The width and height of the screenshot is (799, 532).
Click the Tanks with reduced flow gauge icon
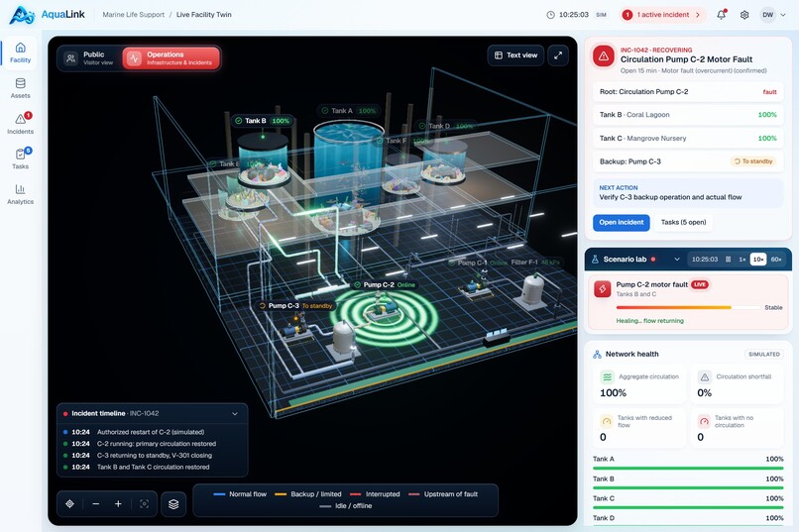(607, 421)
